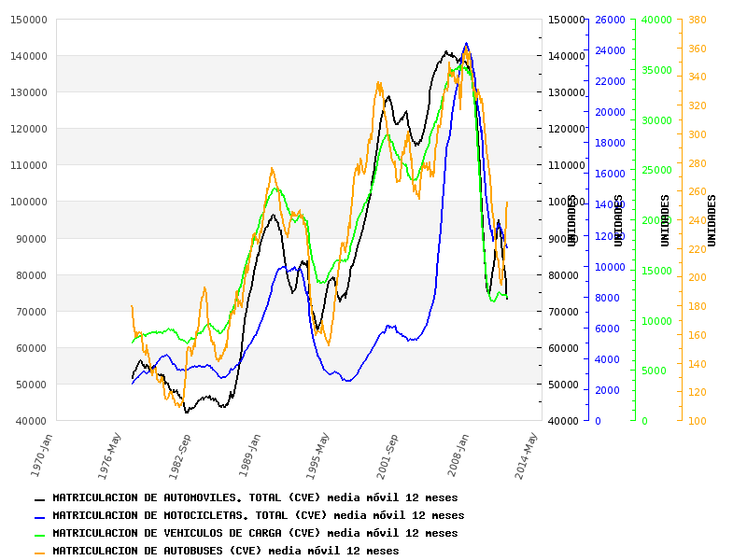Click the green VEHICULOS DE CARGA legend swatch
Image resolution: width=747 pixels, height=560 pixels.
(39, 535)
